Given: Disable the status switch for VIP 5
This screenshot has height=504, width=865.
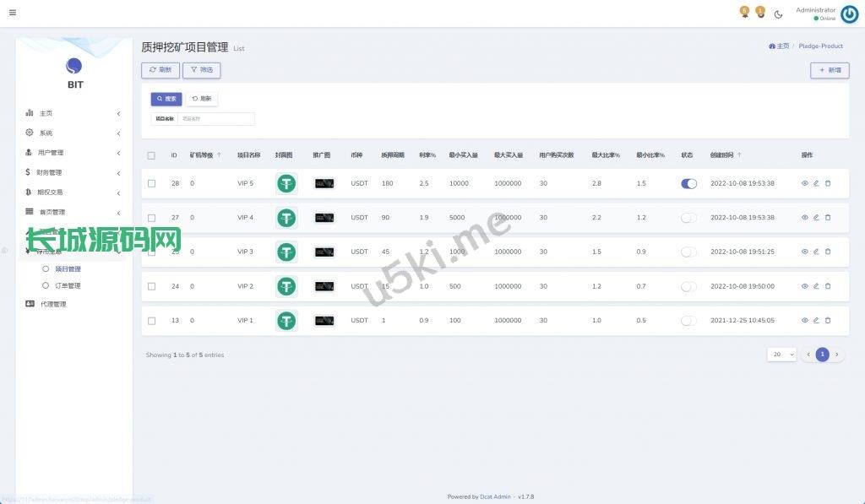Looking at the screenshot, I should coord(688,183).
